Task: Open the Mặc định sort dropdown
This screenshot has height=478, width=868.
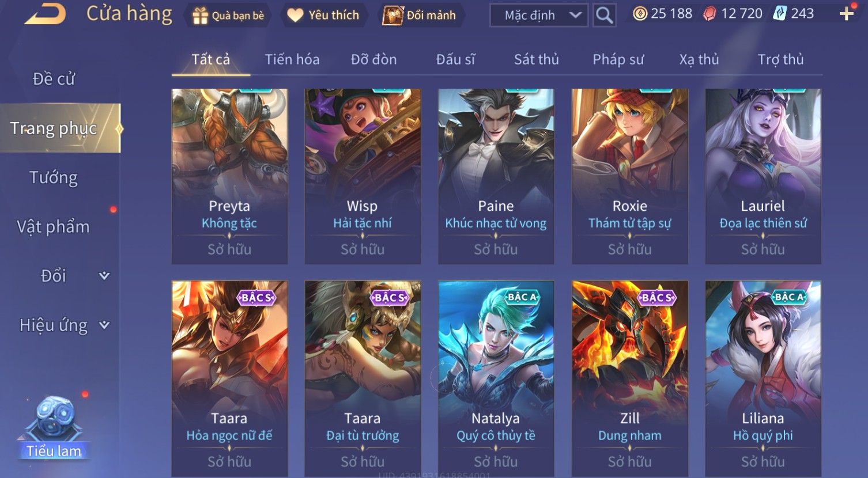Action: pos(539,16)
